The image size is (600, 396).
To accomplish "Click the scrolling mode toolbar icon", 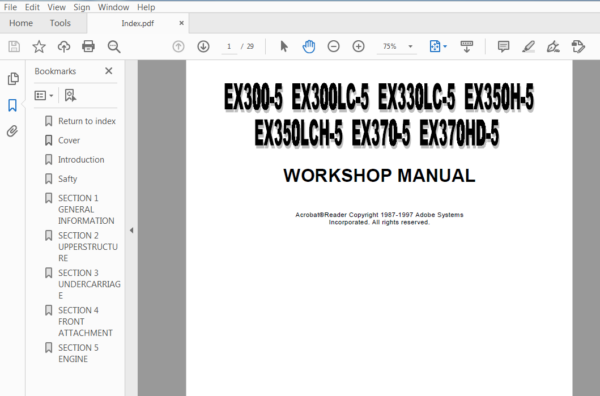I will click(466, 47).
